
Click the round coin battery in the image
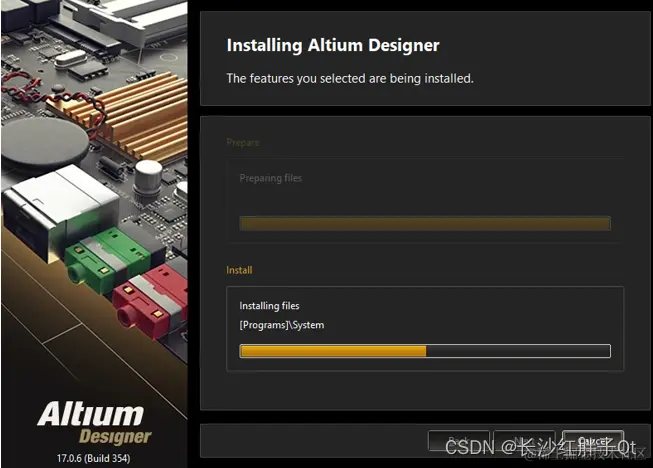[45, 143]
